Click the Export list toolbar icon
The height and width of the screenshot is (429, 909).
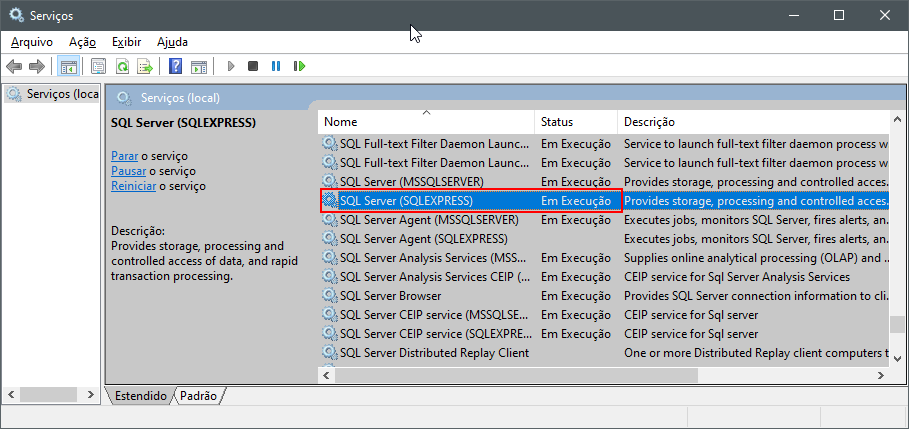click(145, 66)
